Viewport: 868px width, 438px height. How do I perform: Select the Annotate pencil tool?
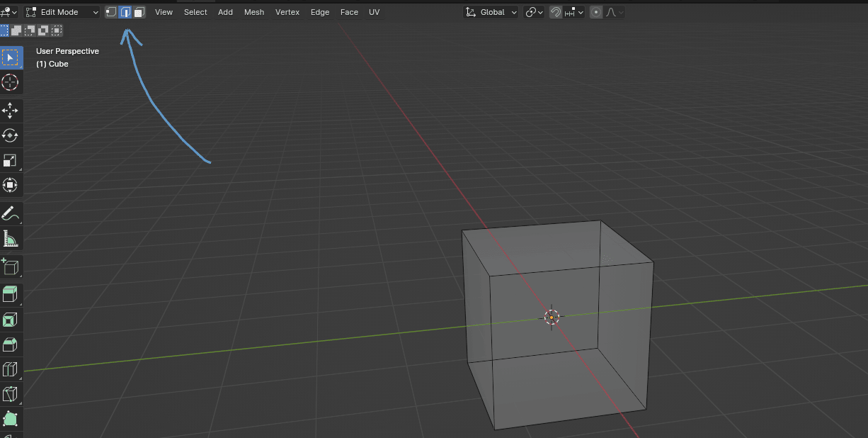(11, 213)
